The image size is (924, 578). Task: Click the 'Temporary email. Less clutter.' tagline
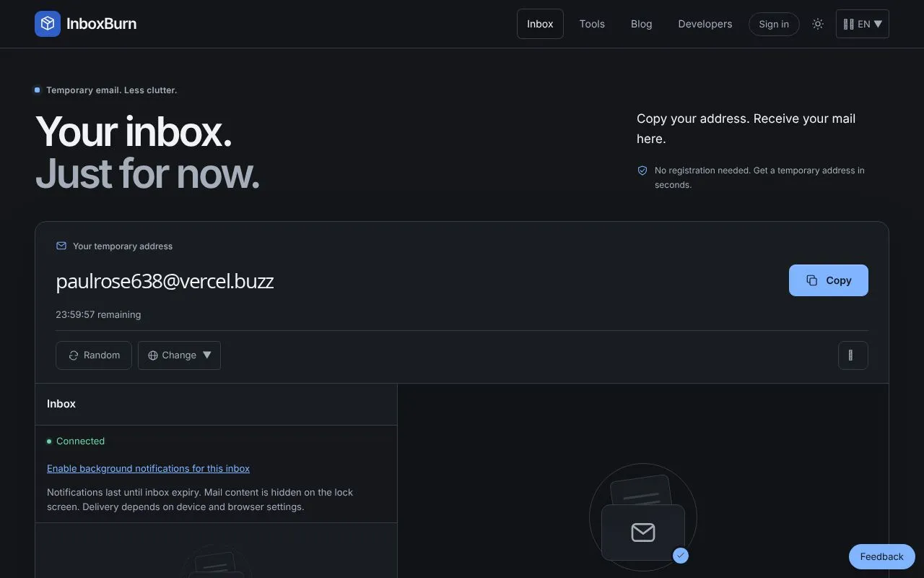111,90
